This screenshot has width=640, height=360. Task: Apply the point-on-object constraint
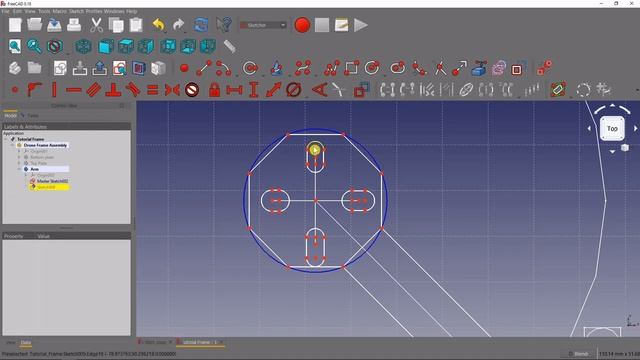pos(35,89)
